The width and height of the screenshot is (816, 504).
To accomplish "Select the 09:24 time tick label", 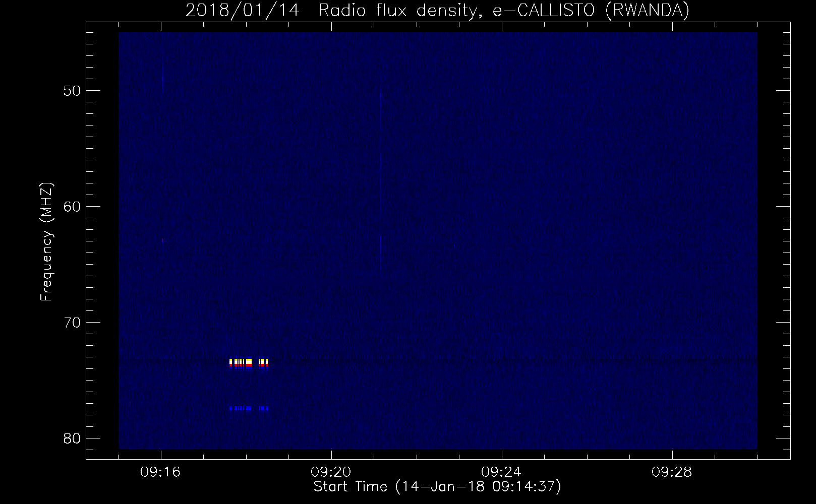I will 501,472.
